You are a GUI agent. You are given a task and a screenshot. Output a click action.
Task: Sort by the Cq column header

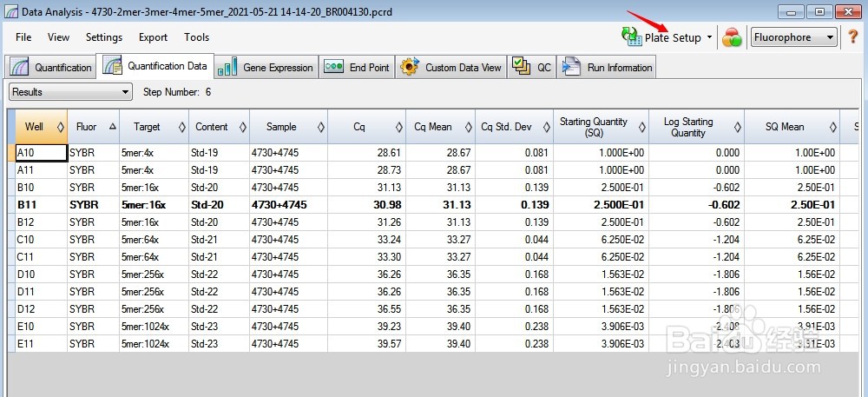coord(366,127)
